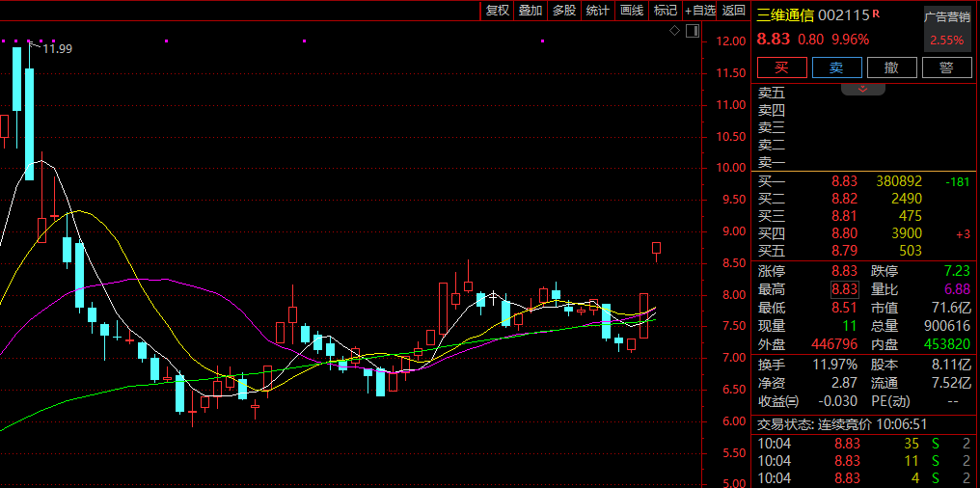This screenshot has width=980, height=488.
Task: Activate the 画线 drawing tool
Action: pos(631,10)
